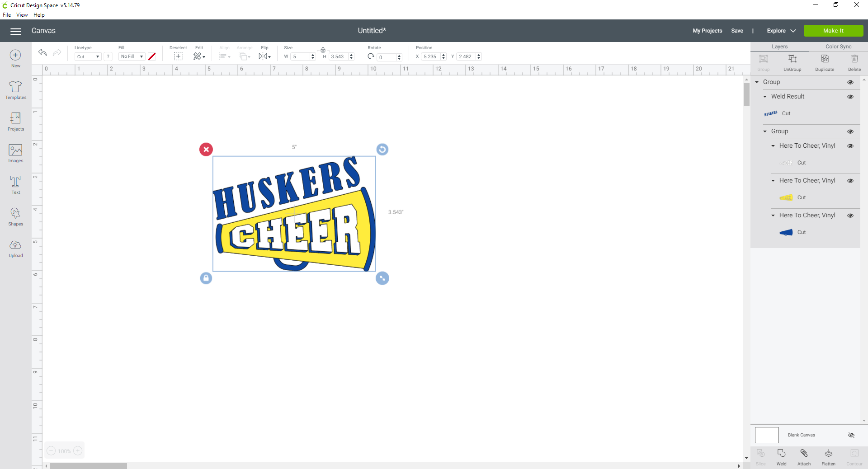
Task: Click the Deselect icon
Action: point(178,56)
